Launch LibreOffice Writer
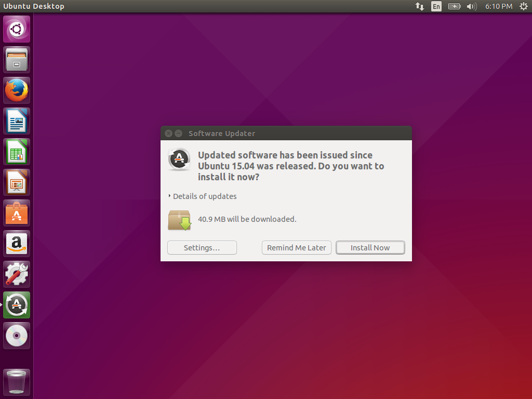Image resolution: width=532 pixels, height=399 pixels. click(16, 121)
